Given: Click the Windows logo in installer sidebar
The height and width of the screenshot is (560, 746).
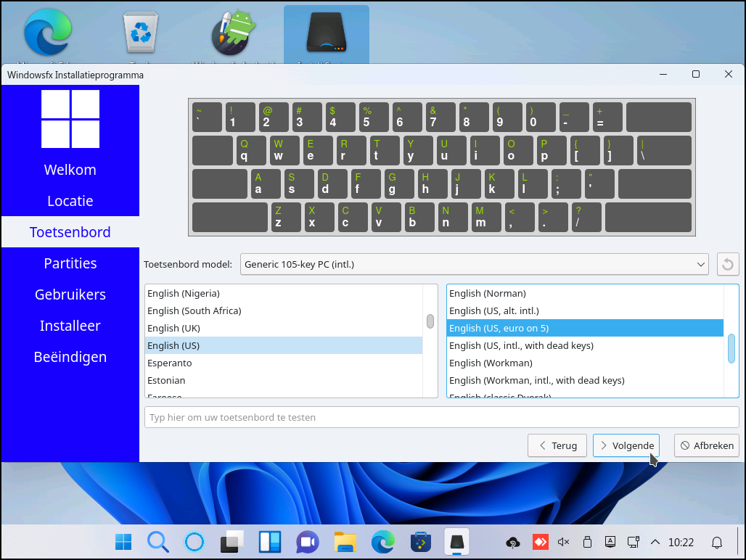Looking at the screenshot, I should [70, 119].
